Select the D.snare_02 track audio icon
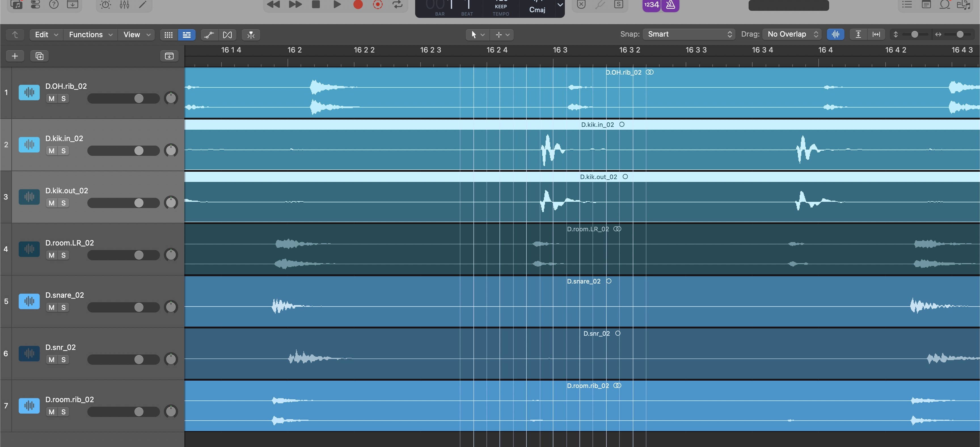The image size is (980, 447). pos(29,301)
